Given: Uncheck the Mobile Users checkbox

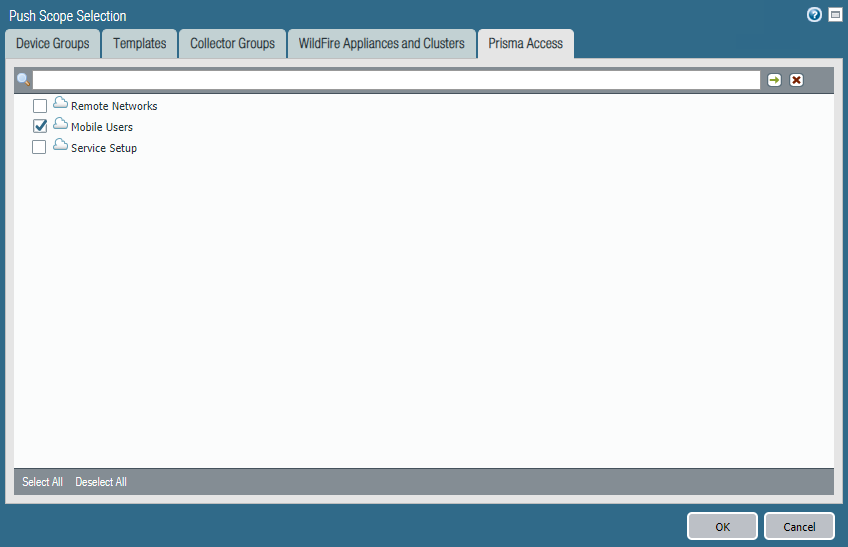Looking at the screenshot, I should tap(40, 126).
